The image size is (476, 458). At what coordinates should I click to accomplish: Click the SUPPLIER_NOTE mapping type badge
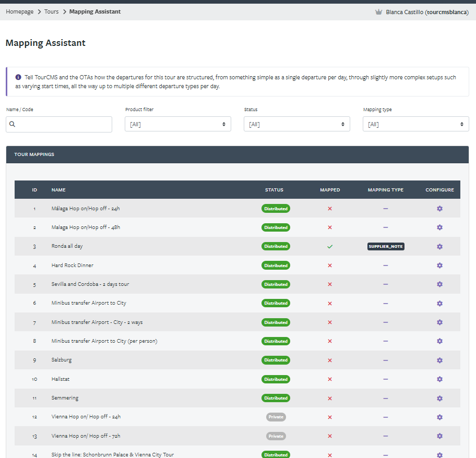coord(386,246)
